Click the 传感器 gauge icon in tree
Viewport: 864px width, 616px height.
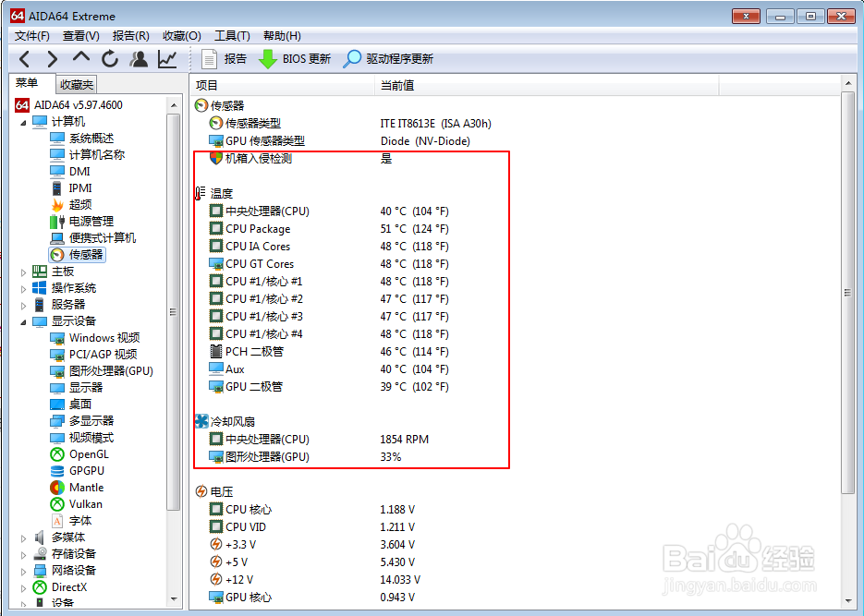point(56,255)
